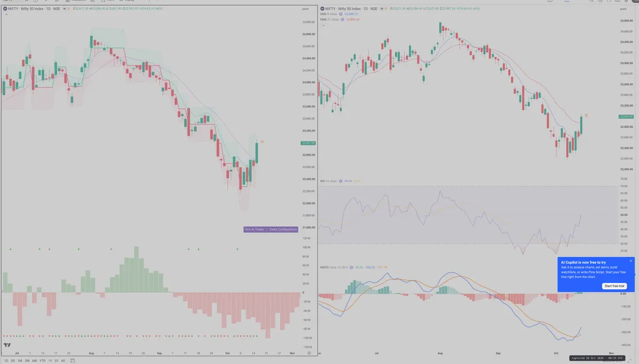Select the 5Y time range button
The width and height of the screenshot is (639, 364).
coord(56,360)
